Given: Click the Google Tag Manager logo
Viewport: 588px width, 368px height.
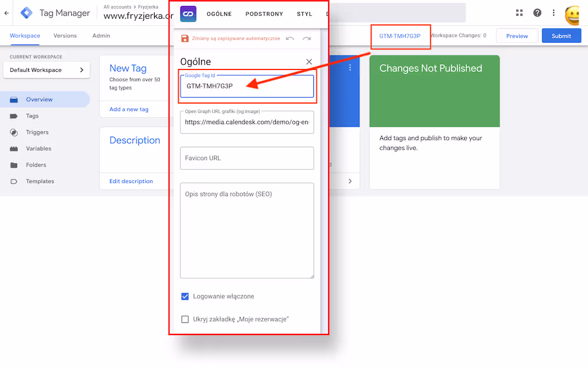Looking at the screenshot, I should (26, 13).
